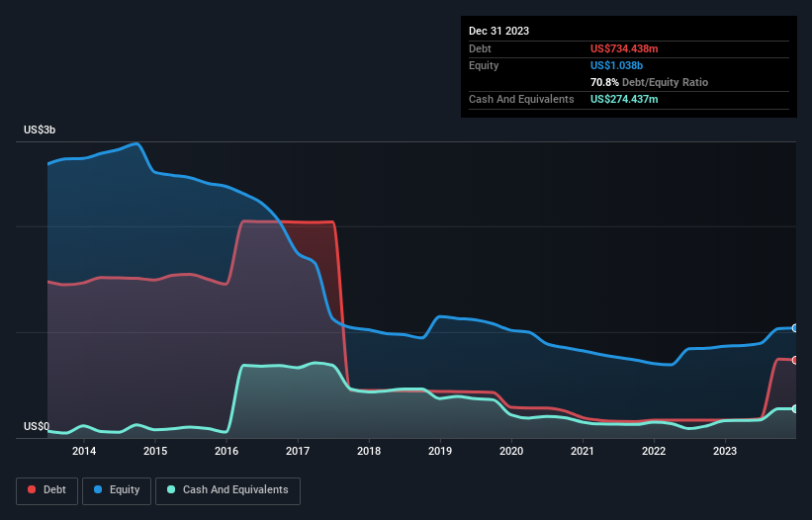Click the Debt label in the tooltip
Image resolution: width=812 pixels, height=520 pixels.
[480, 48]
